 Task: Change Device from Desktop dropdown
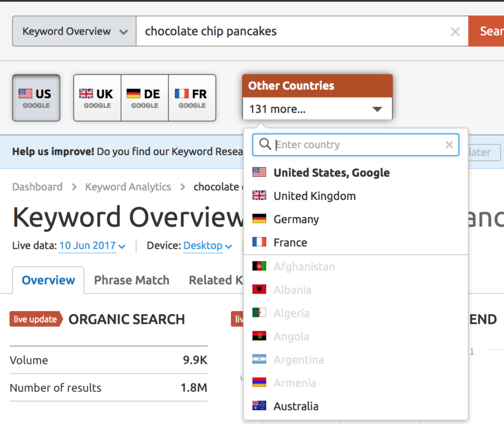point(207,245)
